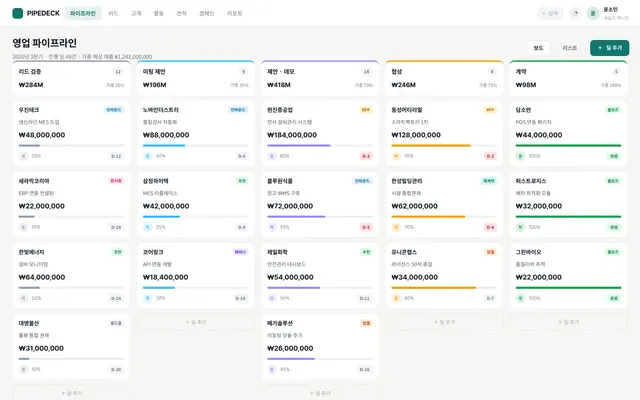This screenshot has height=400, width=640.
Task: Add a deal under the 미팅 제안 column
Action: coord(196,322)
